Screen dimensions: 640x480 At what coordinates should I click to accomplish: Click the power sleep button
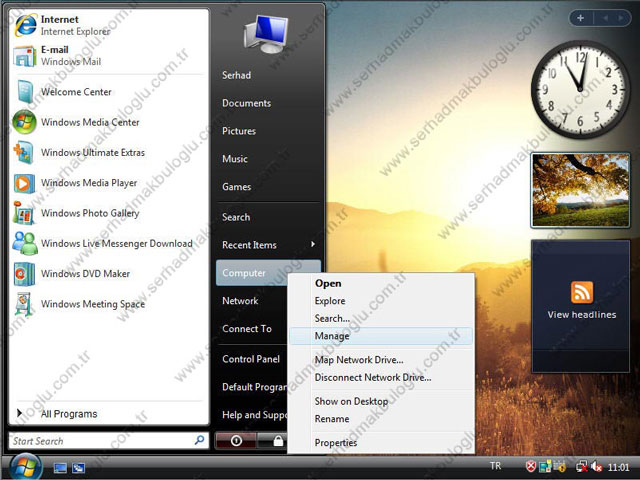(236, 440)
